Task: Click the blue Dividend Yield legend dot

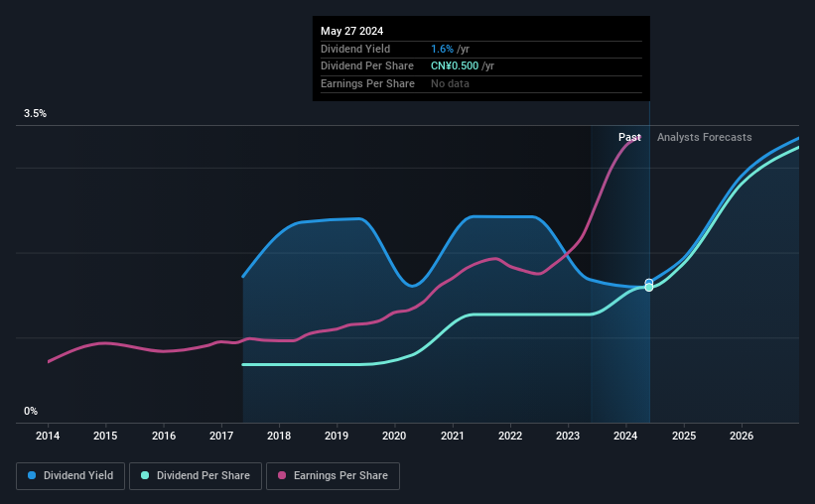Action: coord(32,475)
